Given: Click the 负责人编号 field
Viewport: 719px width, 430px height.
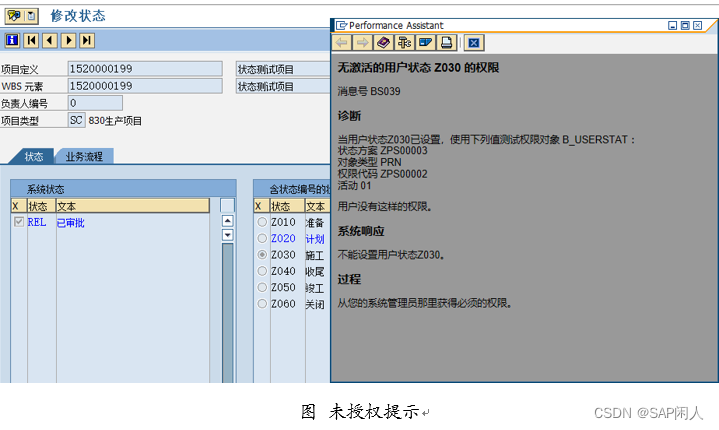Looking at the screenshot, I should 95,103.
